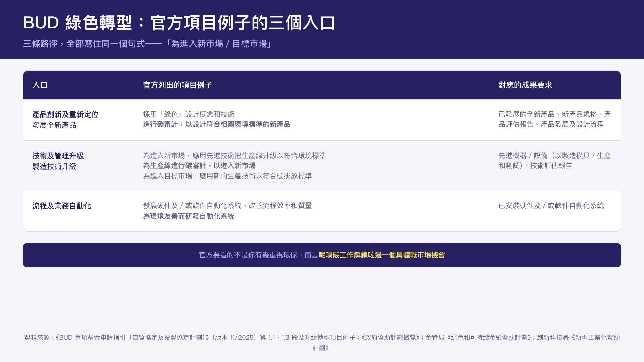644x362 pixels.
Task: Click the sub-label '製造技術升級'
Action: pyautogui.click(x=54, y=167)
